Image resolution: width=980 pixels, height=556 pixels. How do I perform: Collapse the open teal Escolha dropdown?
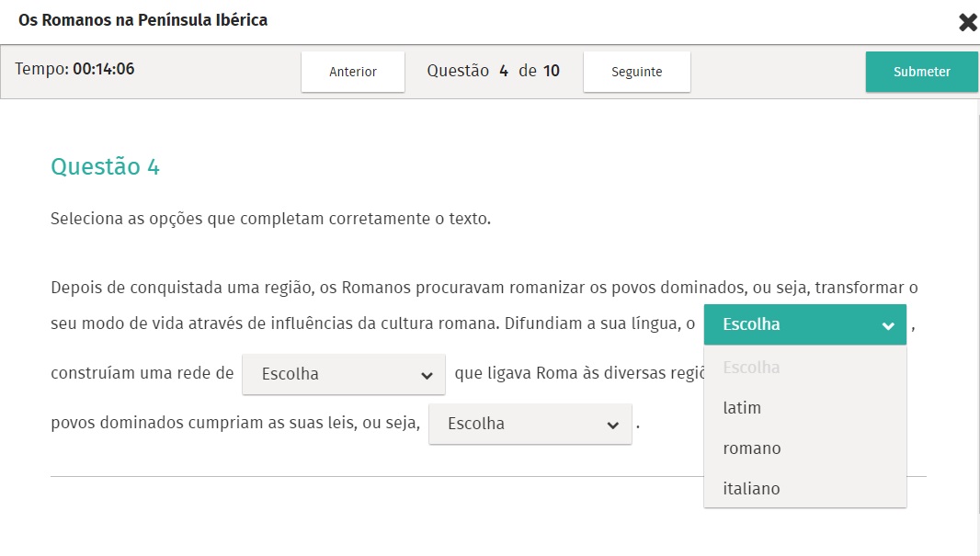coord(791,324)
